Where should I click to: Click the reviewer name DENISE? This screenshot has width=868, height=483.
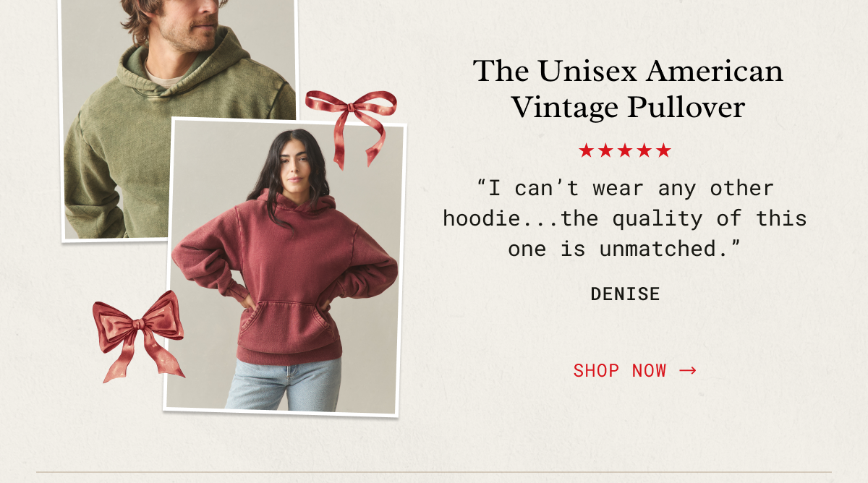(625, 294)
